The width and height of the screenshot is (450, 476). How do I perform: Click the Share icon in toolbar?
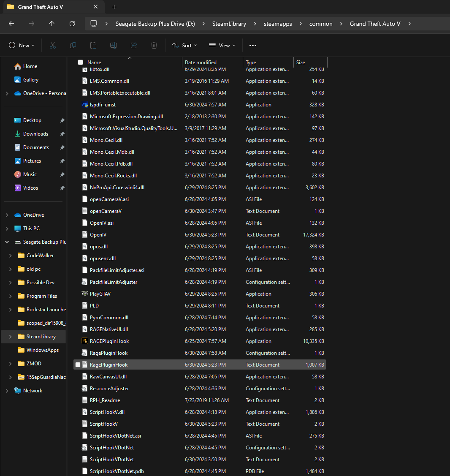coord(134,45)
